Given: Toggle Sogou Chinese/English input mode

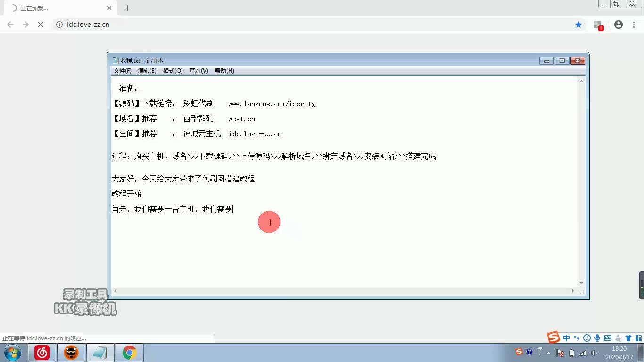Looking at the screenshot, I should pos(566,338).
